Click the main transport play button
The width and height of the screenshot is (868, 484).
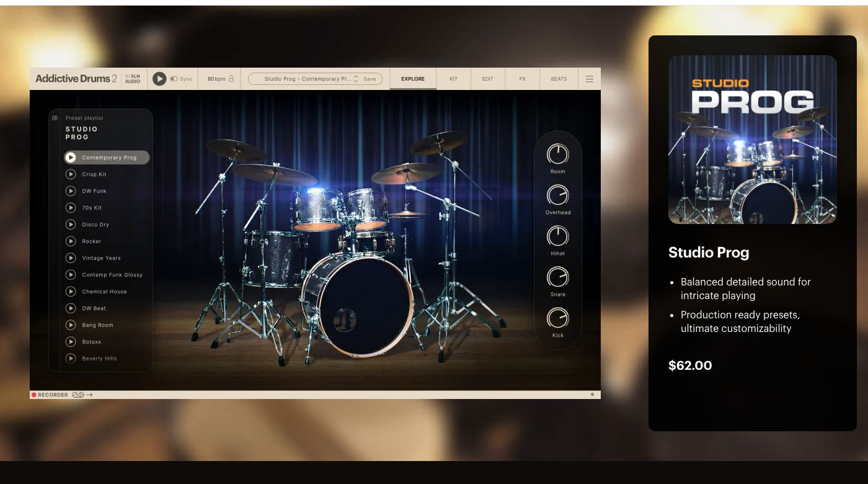[x=159, y=79]
